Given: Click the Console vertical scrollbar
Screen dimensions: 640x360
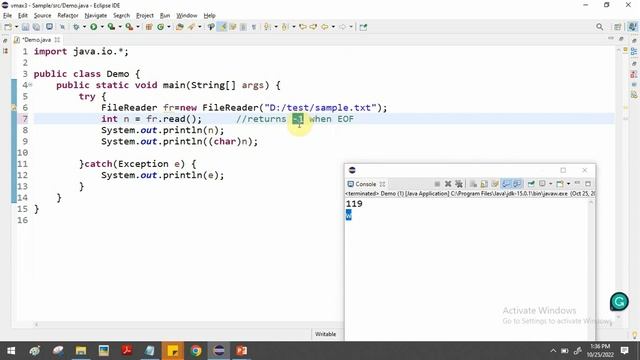Looking at the screenshot, I should (591, 269).
